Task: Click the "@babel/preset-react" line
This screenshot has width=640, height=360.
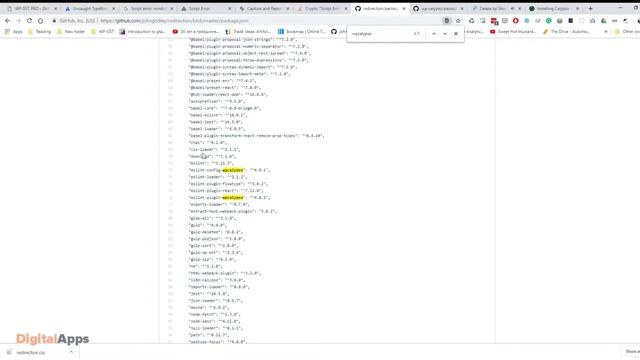Action: pos(224,88)
